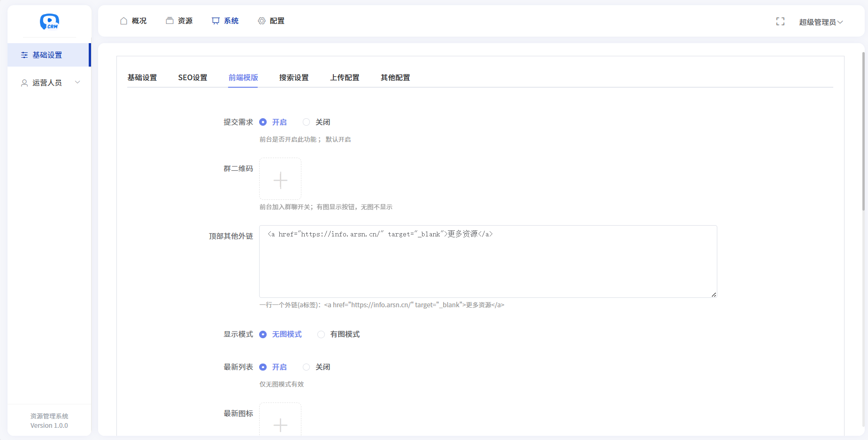Click the home icon beside 概况

(x=124, y=21)
